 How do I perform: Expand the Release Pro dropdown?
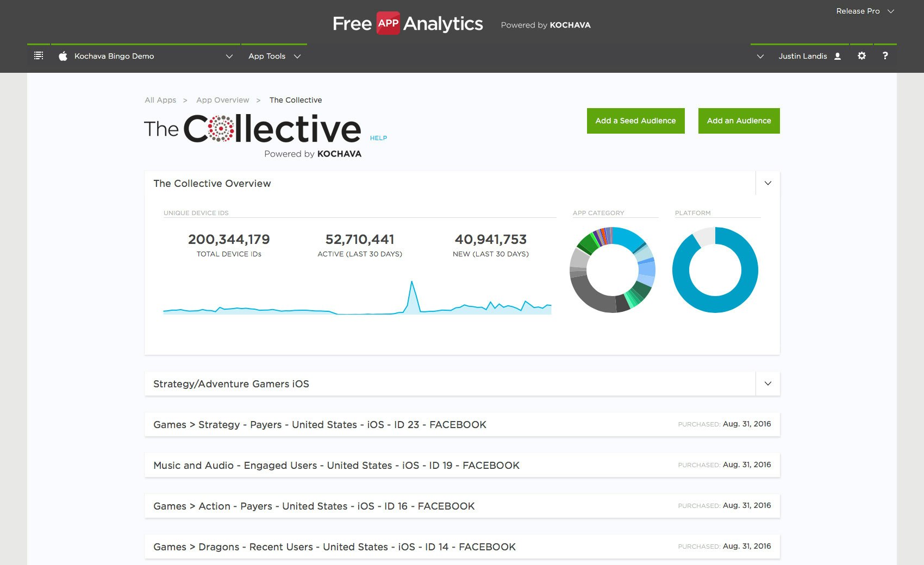point(864,11)
